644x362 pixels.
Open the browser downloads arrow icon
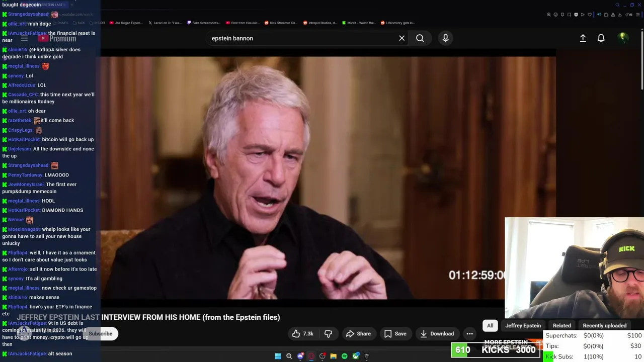620,15
